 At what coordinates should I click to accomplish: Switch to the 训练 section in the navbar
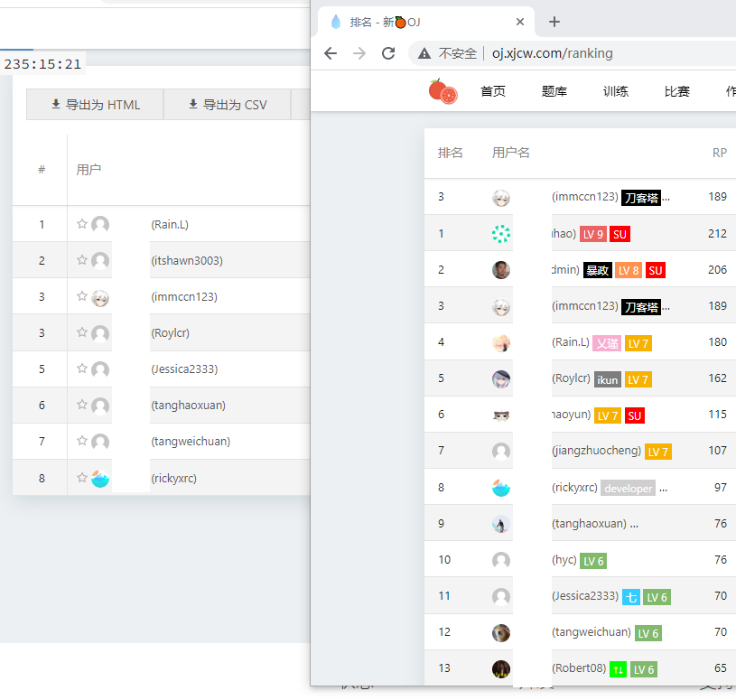(x=615, y=91)
